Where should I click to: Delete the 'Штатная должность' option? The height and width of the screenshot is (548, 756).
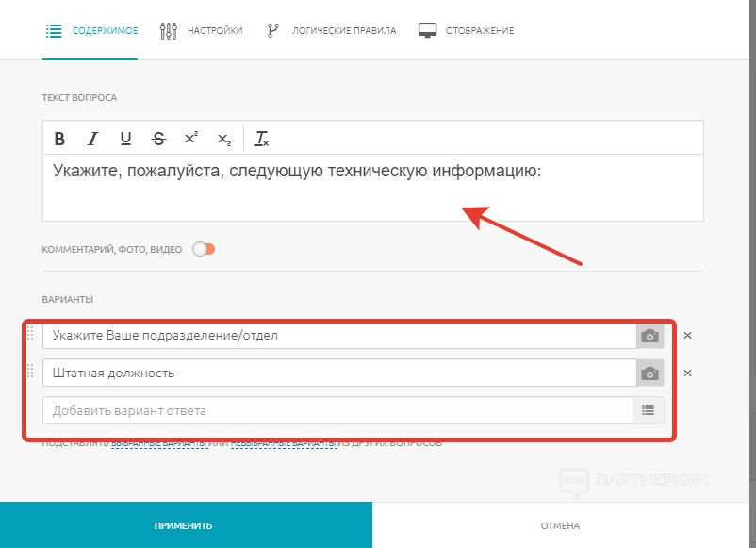687,374
